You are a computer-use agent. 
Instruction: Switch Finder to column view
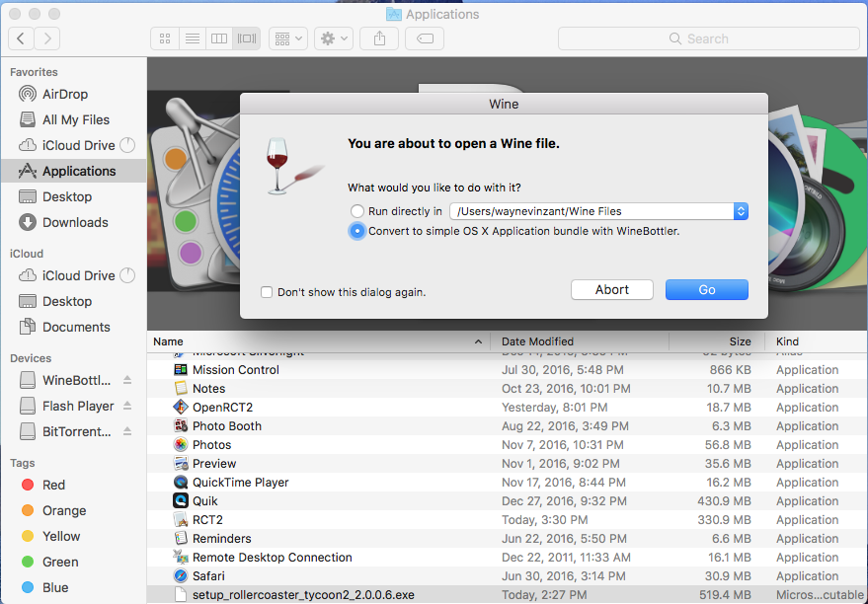pos(219,38)
